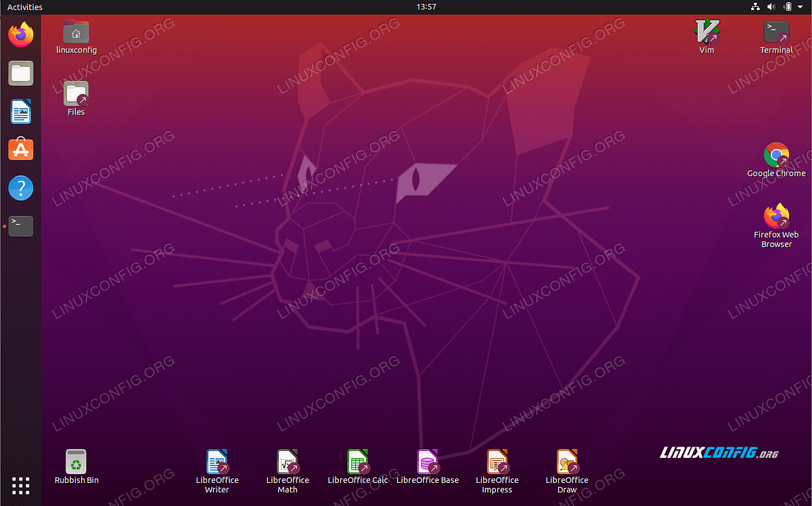Click the network status icon
The image size is (812, 506).
click(x=755, y=7)
